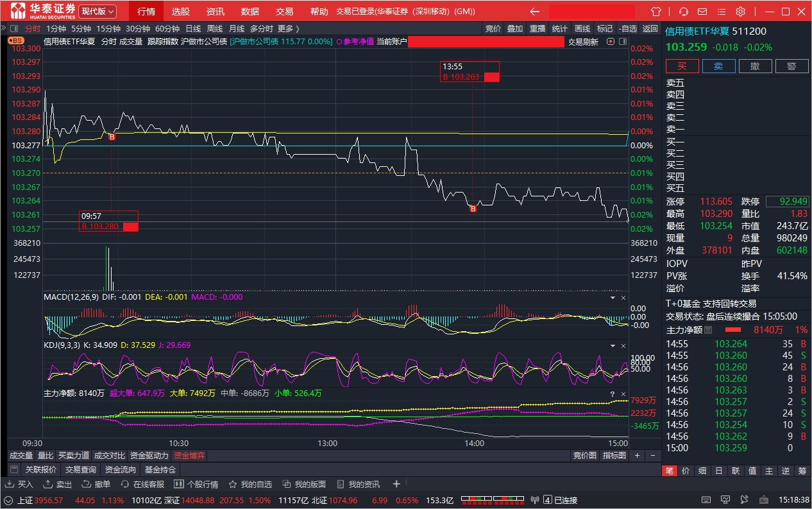
Task: Switch to 15分钟 chart period
Action: click(x=108, y=28)
